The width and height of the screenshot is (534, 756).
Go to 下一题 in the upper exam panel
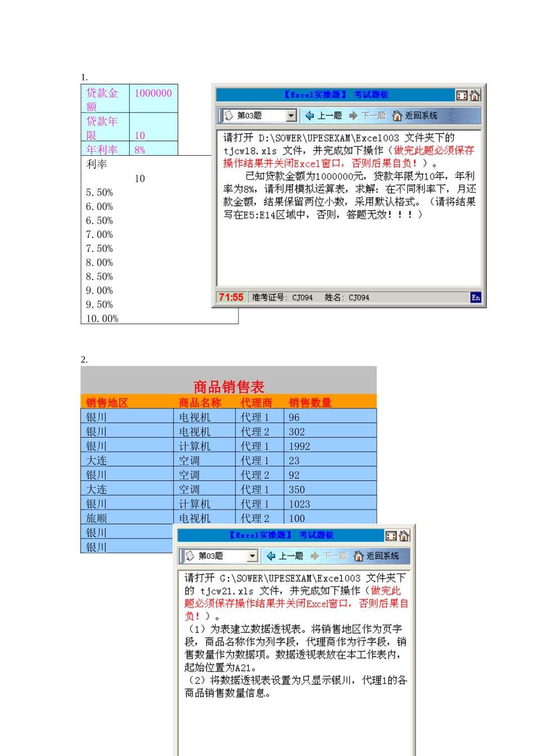click(x=367, y=116)
